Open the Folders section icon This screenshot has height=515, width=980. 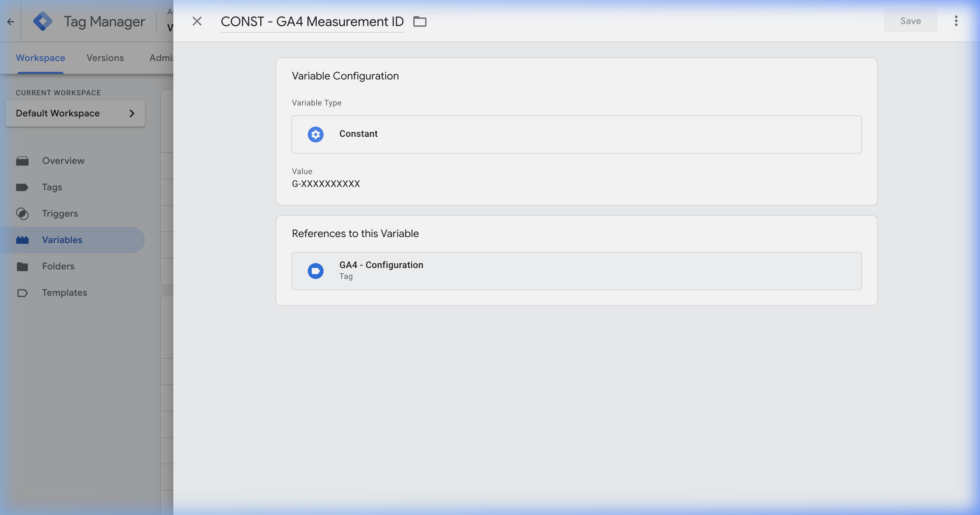23,266
